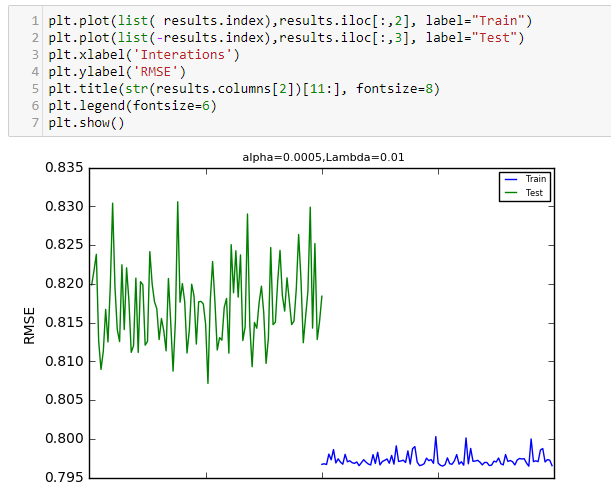Click the blue line sample in legend
The image size is (611, 484).
511,179
